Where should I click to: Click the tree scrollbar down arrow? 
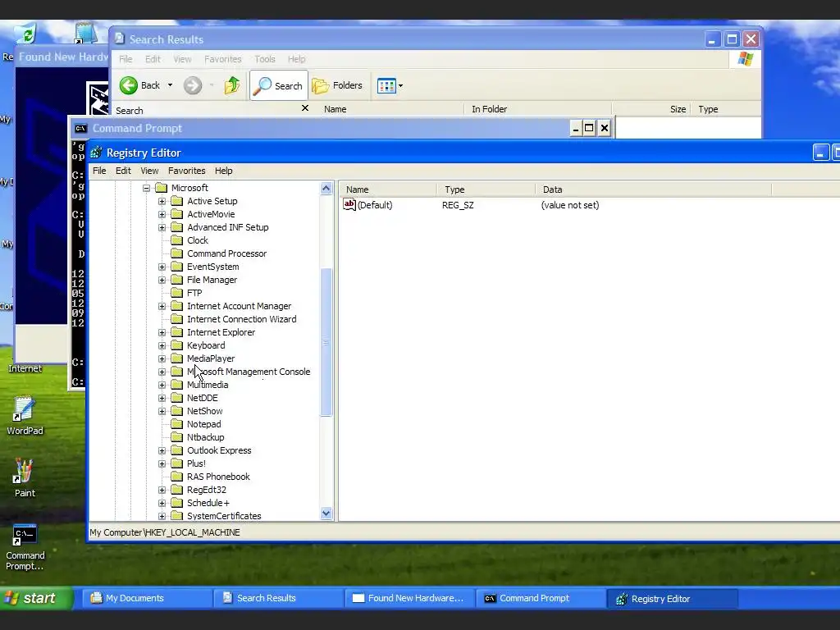coord(326,514)
